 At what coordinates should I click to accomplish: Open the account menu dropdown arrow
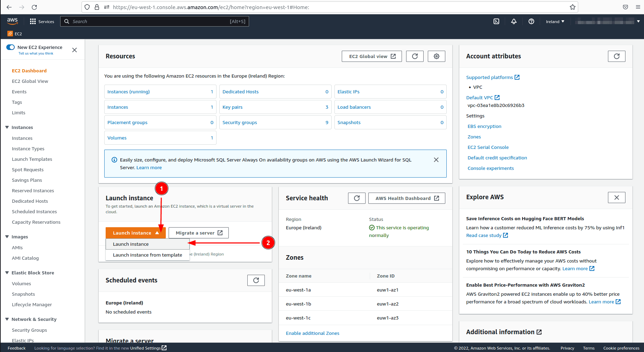point(638,22)
